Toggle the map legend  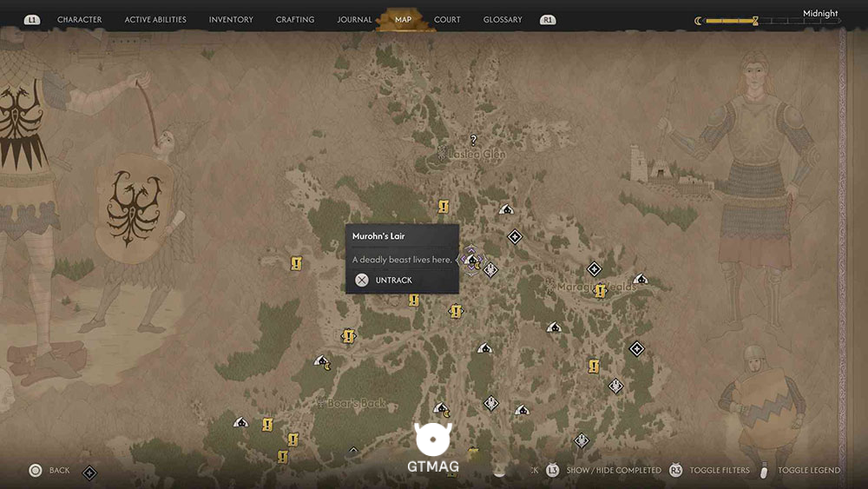pos(809,470)
